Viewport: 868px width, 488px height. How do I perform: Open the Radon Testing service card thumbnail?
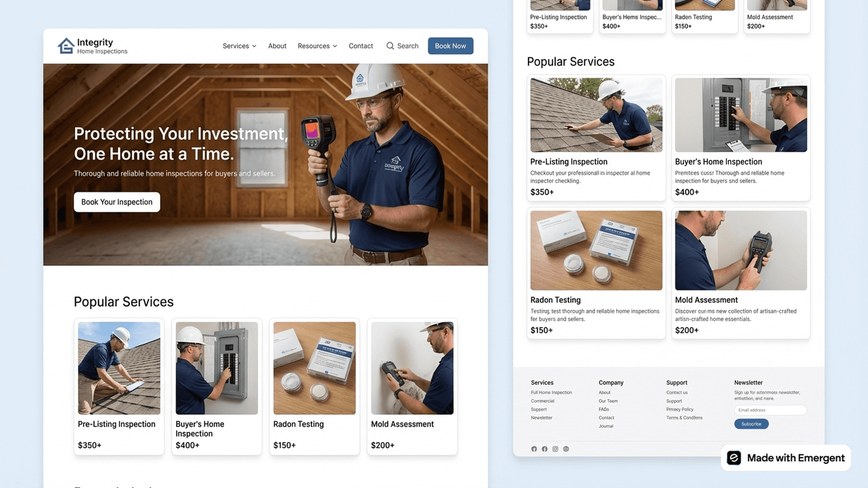[314, 367]
